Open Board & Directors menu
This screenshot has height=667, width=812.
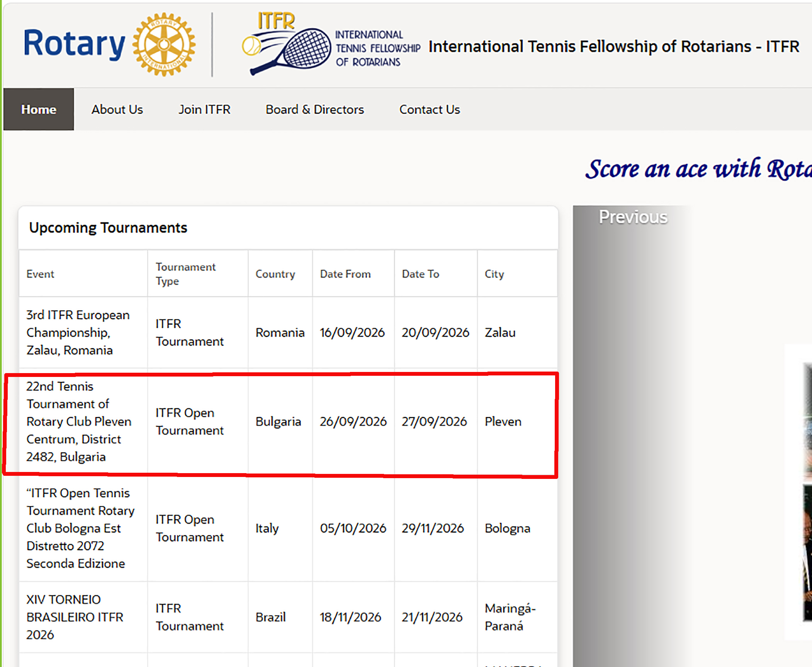315,109
